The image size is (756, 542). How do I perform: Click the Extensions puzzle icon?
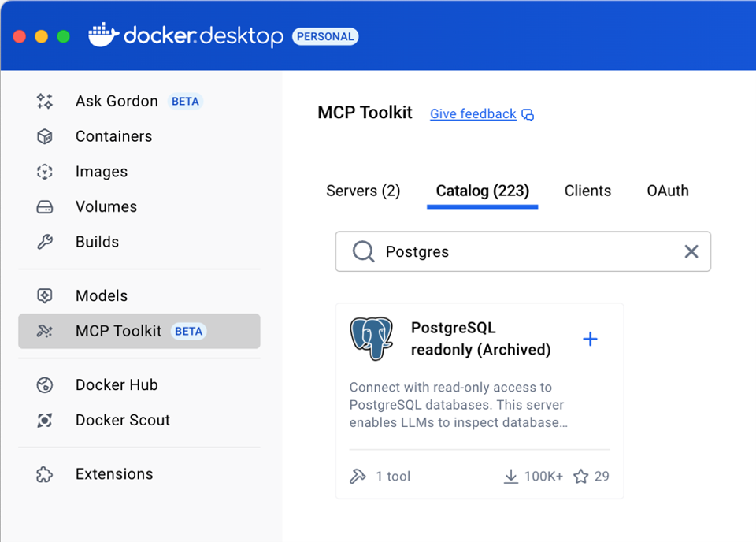45,474
